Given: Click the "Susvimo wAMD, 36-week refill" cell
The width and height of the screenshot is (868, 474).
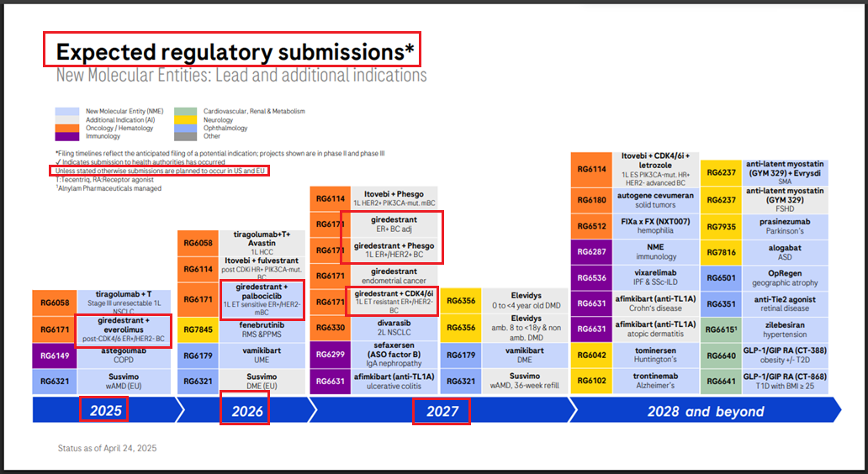Looking at the screenshot, I should pyautogui.click(x=526, y=381).
